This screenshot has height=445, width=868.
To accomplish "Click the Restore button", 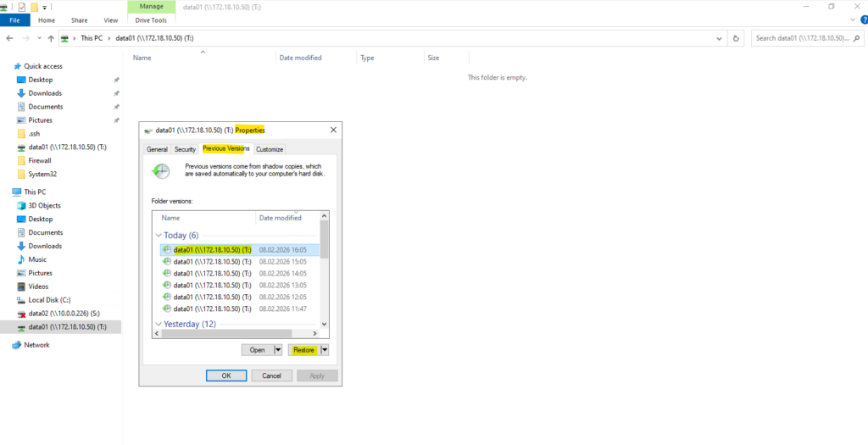I will [x=304, y=350].
